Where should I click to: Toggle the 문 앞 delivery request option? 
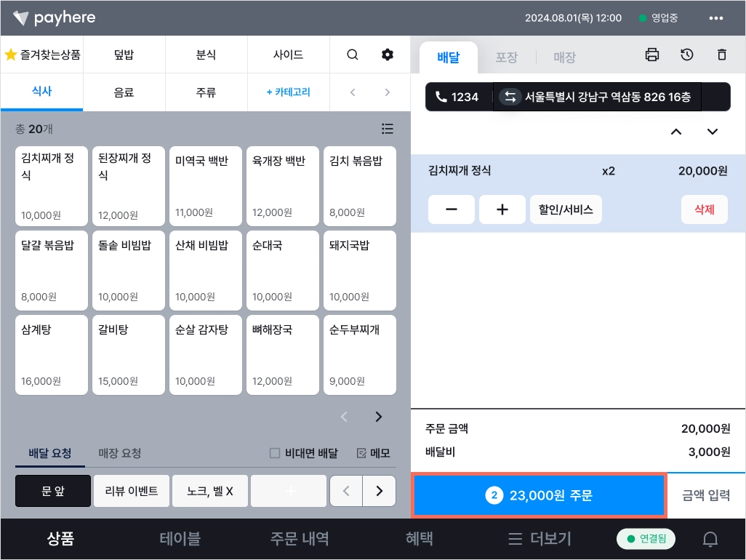pyautogui.click(x=53, y=491)
